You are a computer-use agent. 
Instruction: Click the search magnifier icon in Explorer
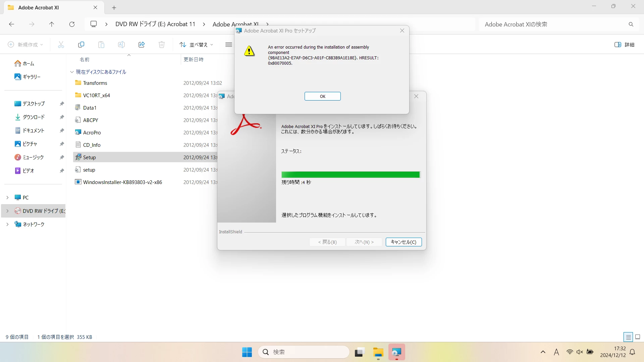(x=631, y=24)
